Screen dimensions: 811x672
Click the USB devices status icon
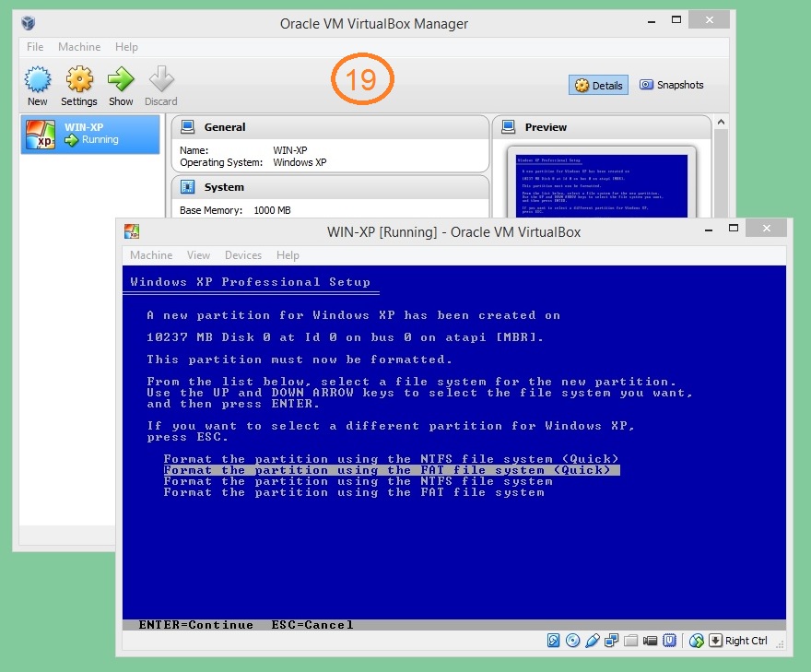[x=593, y=641]
